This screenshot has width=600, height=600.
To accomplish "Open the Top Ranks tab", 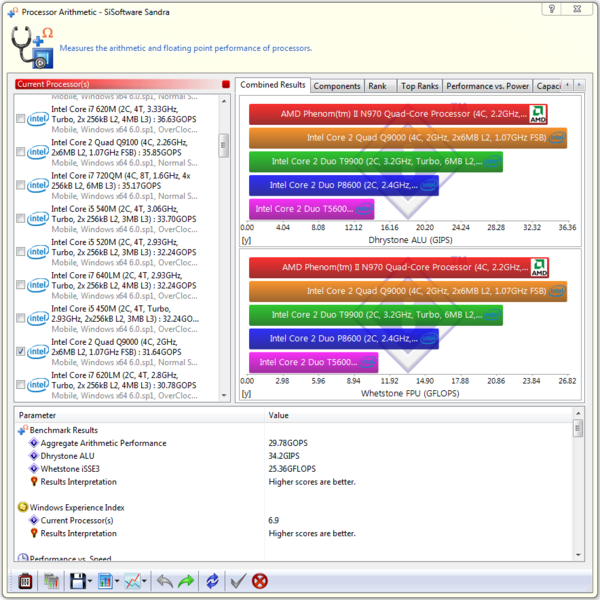I will 419,86.
